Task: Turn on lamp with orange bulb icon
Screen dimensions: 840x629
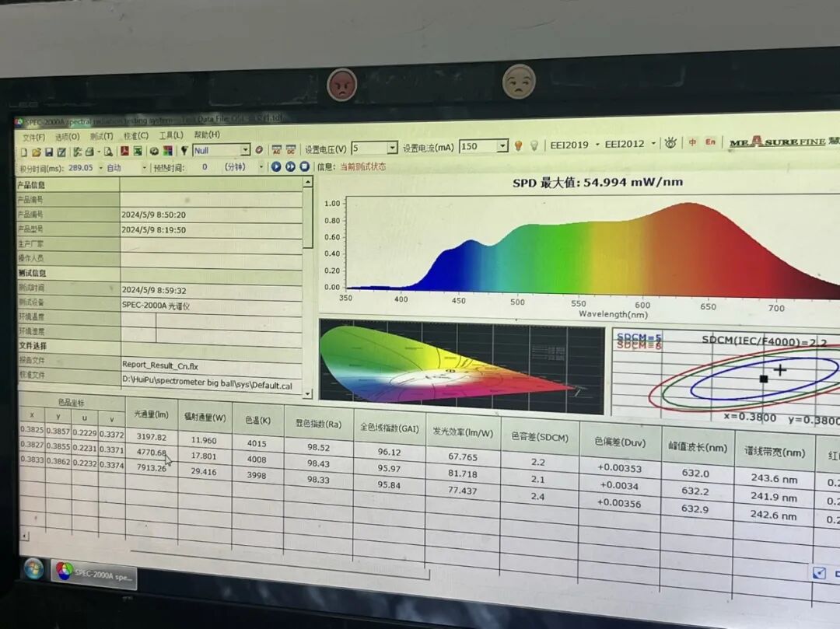Action: coord(518,145)
